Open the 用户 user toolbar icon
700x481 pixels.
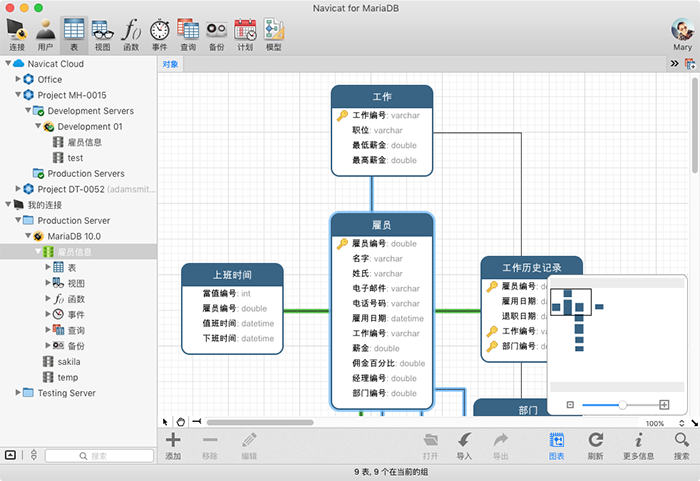(46, 35)
